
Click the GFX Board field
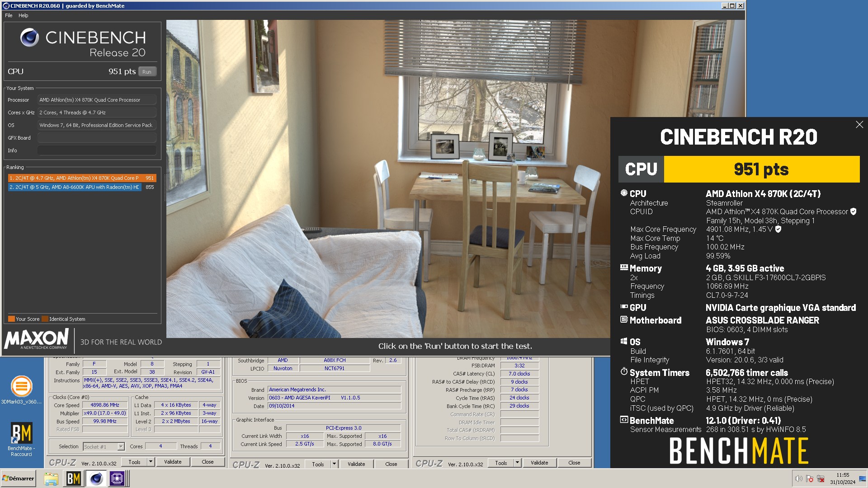97,138
